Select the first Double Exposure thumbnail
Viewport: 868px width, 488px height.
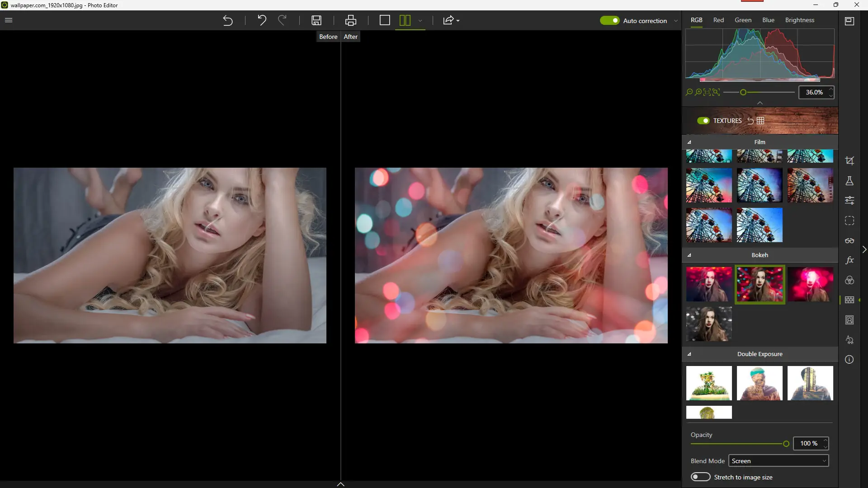coord(709,383)
